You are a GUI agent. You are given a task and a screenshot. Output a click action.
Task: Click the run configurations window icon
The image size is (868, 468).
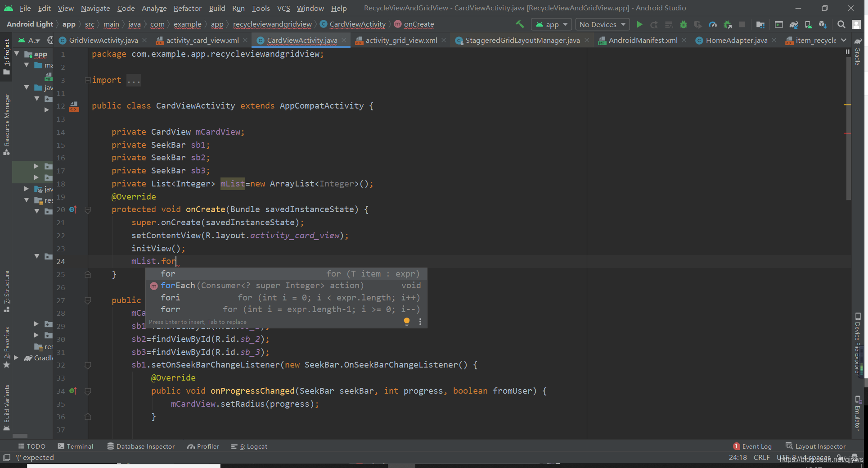coord(779,24)
